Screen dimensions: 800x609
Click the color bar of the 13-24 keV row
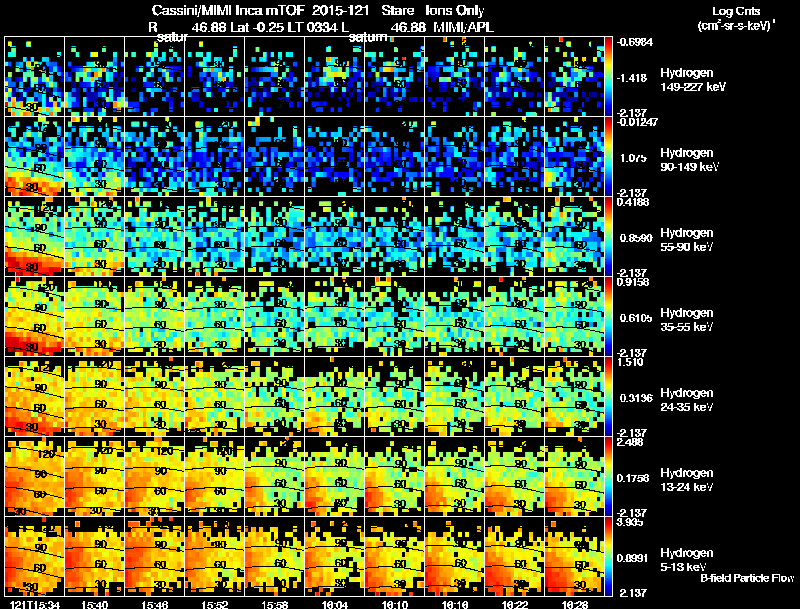[608, 477]
